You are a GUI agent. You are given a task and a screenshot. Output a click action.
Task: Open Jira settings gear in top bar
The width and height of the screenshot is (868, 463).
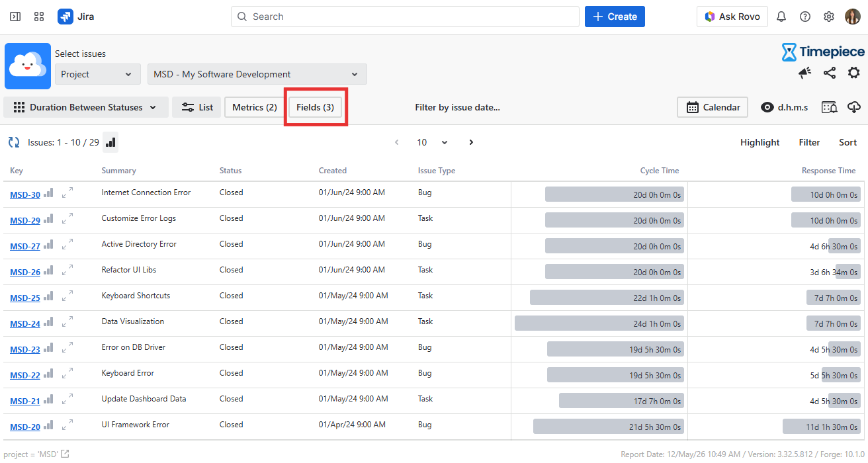[x=829, y=17]
